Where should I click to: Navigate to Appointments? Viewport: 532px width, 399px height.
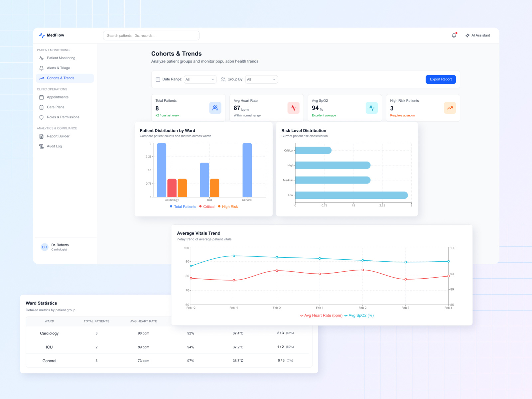pyautogui.click(x=65, y=97)
